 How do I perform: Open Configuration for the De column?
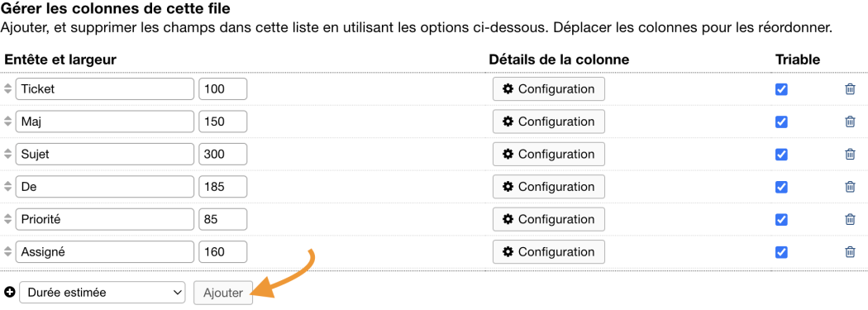pyautogui.click(x=549, y=187)
